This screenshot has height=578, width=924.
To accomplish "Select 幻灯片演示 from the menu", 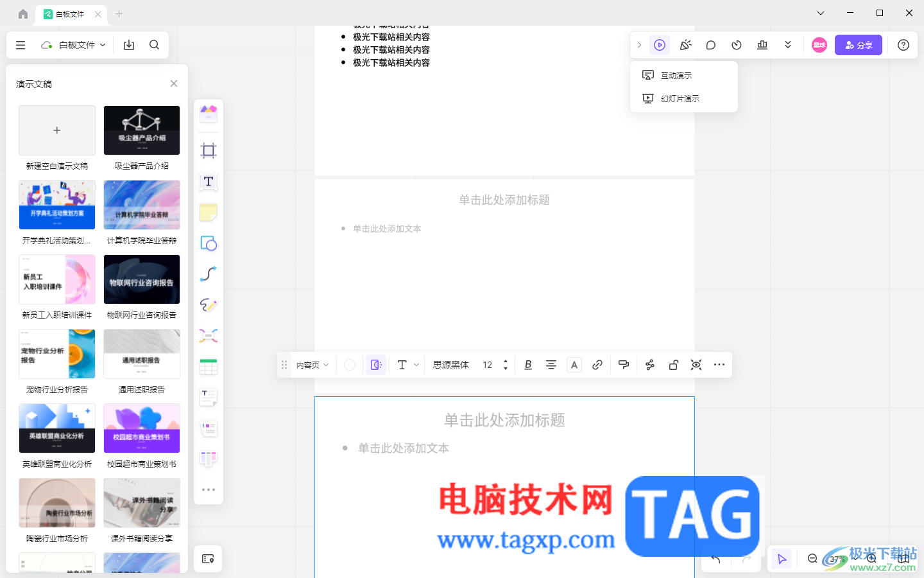I will pyautogui.click(x=684, y=98).
